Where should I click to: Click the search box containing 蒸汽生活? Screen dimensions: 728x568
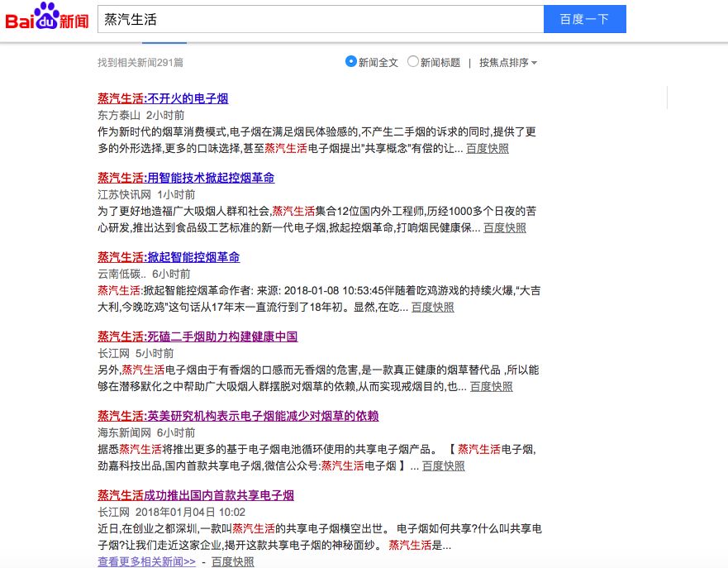point(321,19)
